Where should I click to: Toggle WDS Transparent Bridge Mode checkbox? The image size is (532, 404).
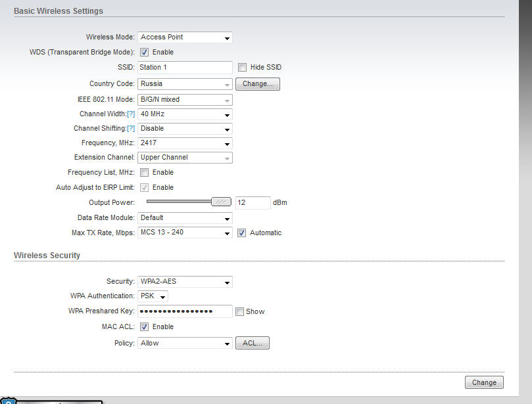tap(145, 52)
